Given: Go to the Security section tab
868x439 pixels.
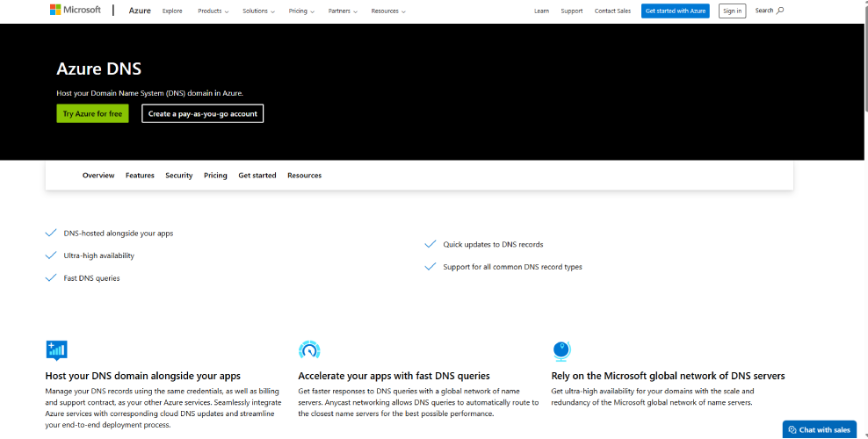Looking at the screenshot, I should pos(178,176).
